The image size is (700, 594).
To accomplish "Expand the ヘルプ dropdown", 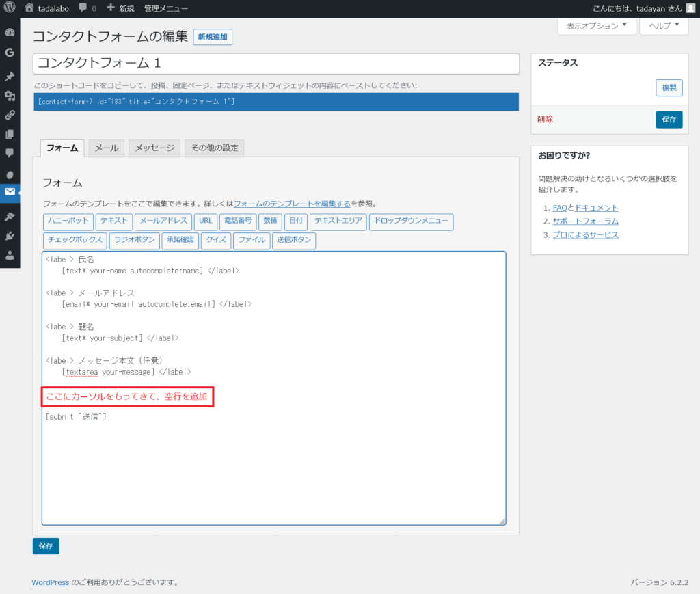I will tap(663, 26).
